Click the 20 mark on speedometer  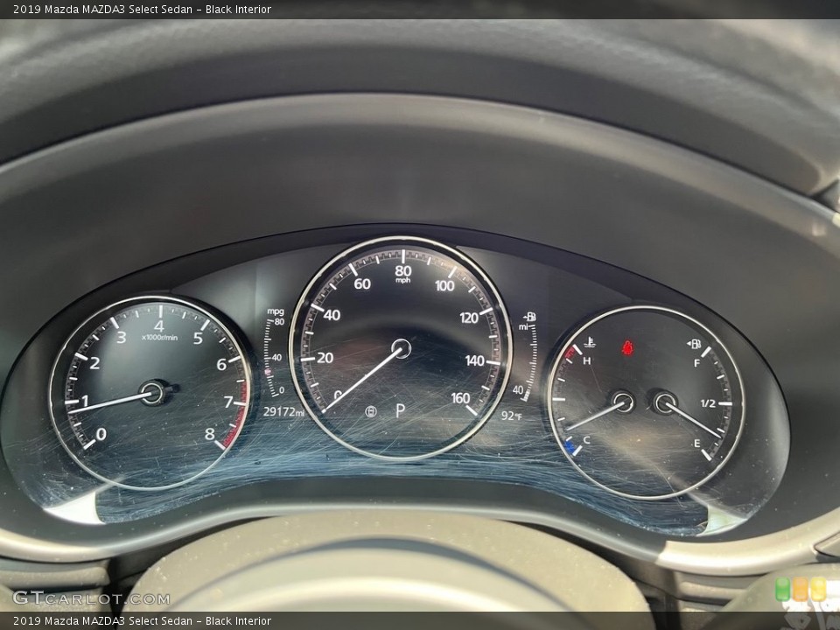(x=325, y=358)
